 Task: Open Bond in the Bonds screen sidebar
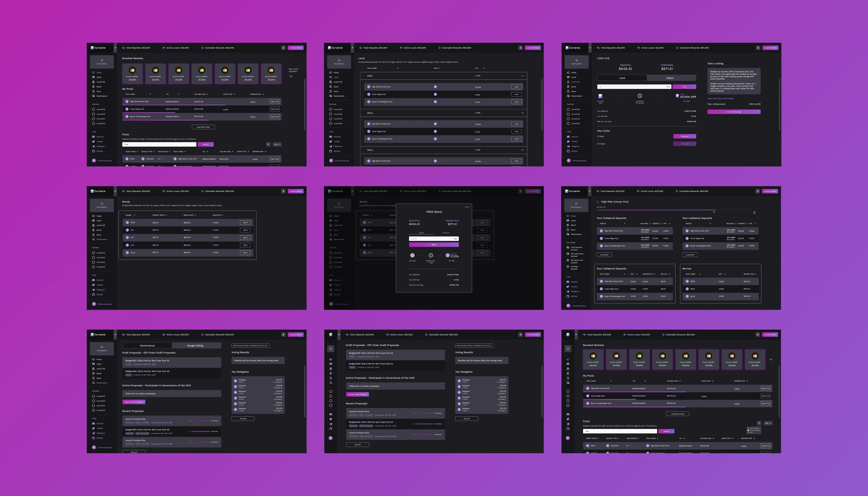point(96,230)
